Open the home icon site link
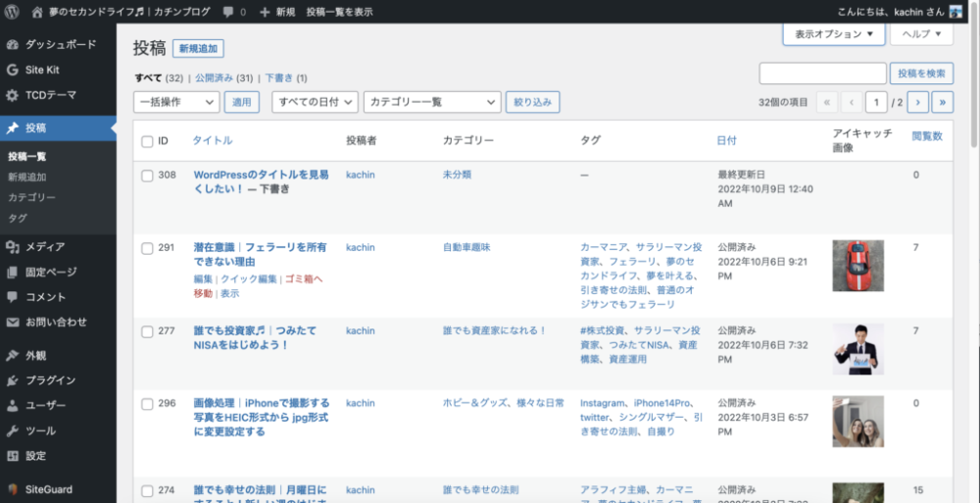The image size is (980, 503). tap(37, 12)
